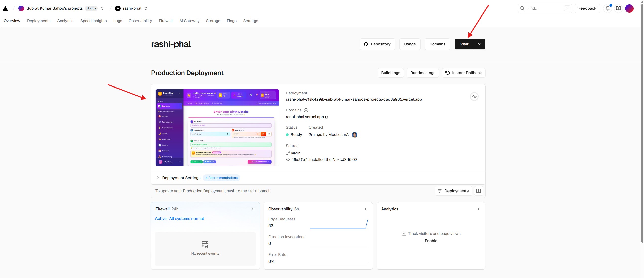Enable analytics tracking
This screenshot has height=278, width=644.
coord(431,241)
